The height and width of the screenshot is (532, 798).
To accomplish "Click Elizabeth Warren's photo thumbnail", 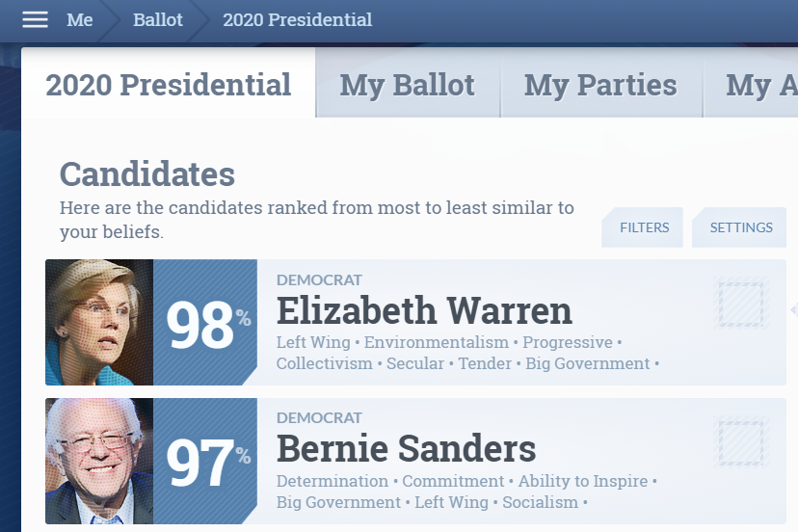I will pyautogui.click(x=99, y=322).
